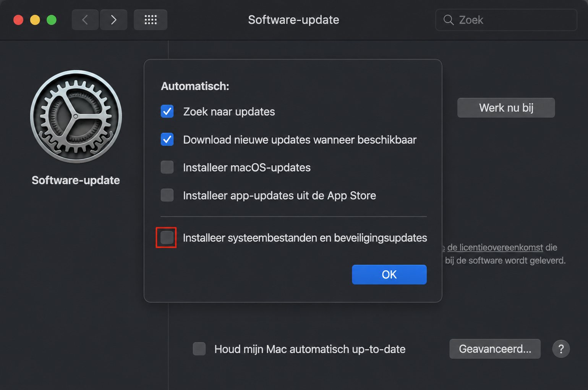Viewport: 588px width, 390px height.
Task: Click the Software-update gear icon
Action: tap(76, 117)
